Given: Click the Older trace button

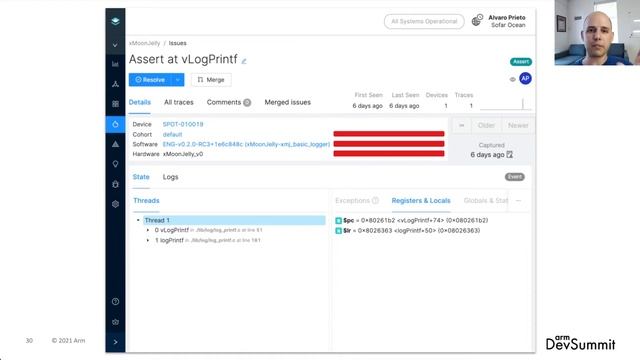Looking at the screenshot, I should (486, 125).
